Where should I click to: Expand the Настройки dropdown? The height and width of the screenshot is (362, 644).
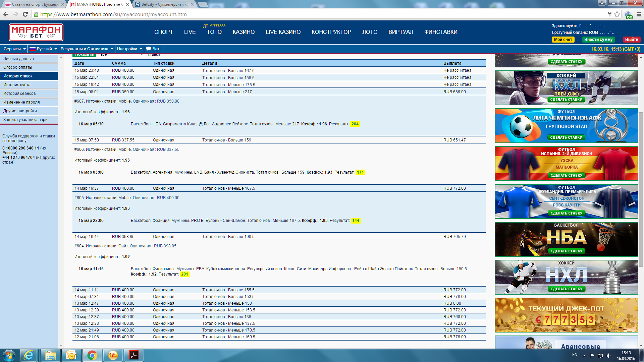tap(129, 49)
